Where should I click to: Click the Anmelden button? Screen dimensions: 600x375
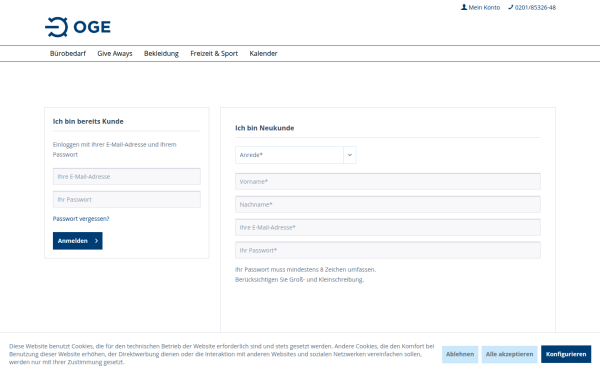point(78,241)
